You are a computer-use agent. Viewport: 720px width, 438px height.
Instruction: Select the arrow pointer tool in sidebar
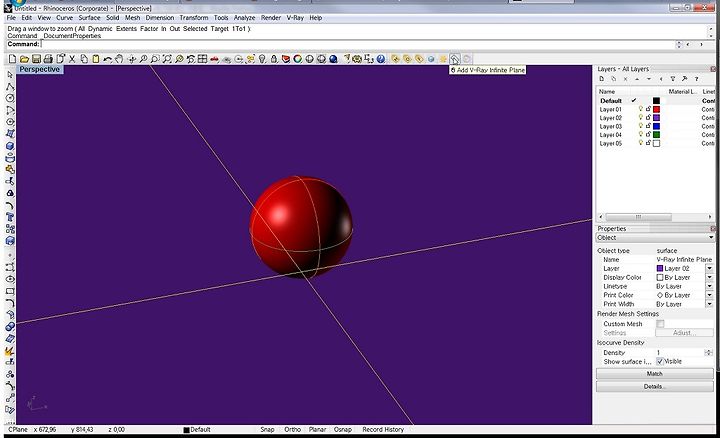tap(10, 75)
